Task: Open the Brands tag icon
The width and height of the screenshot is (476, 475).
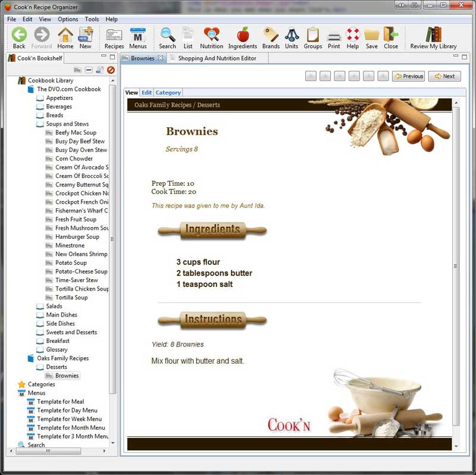Action: 271,37
